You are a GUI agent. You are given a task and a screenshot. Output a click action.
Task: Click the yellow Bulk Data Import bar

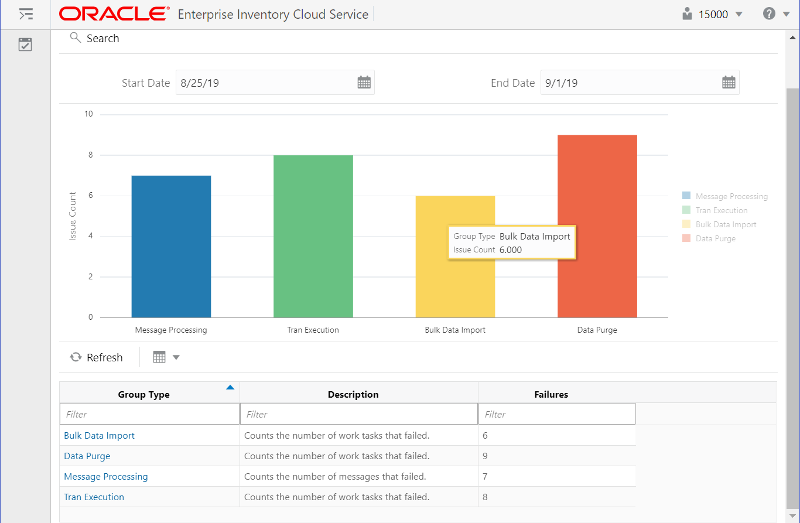click(455, 257)
